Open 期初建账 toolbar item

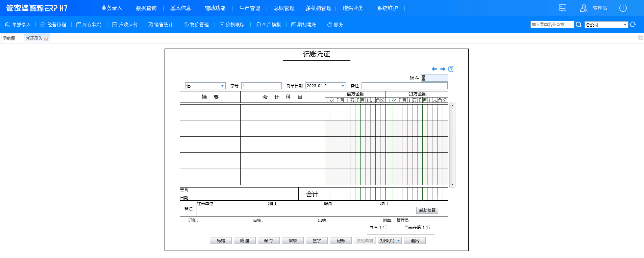pos(304,25)
